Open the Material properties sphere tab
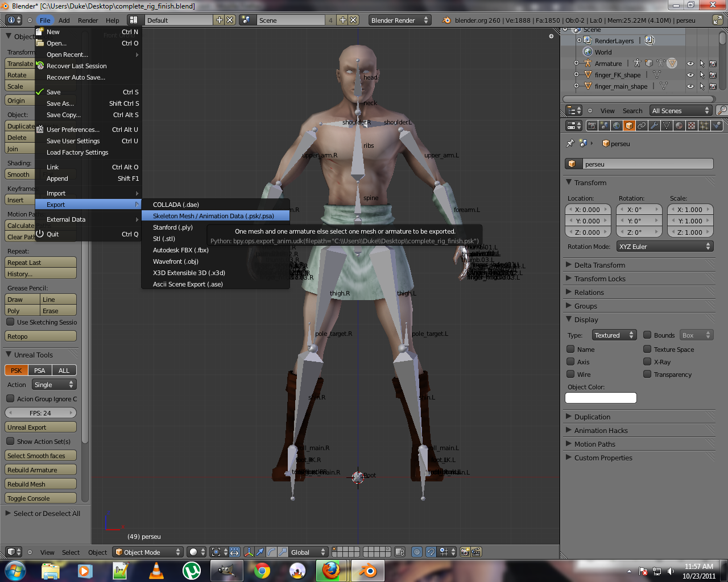 tap(679, 126)
